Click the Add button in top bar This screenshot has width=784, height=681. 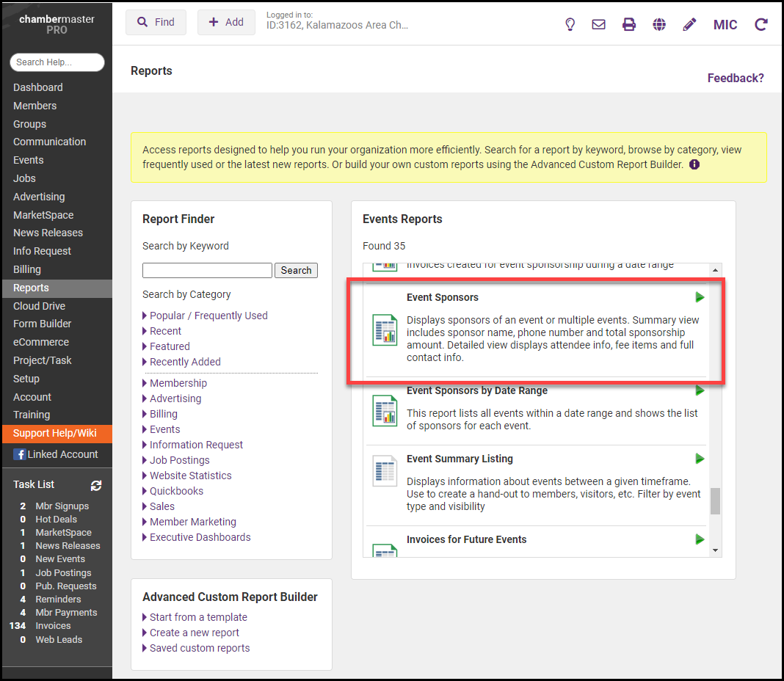coord(226,22)
